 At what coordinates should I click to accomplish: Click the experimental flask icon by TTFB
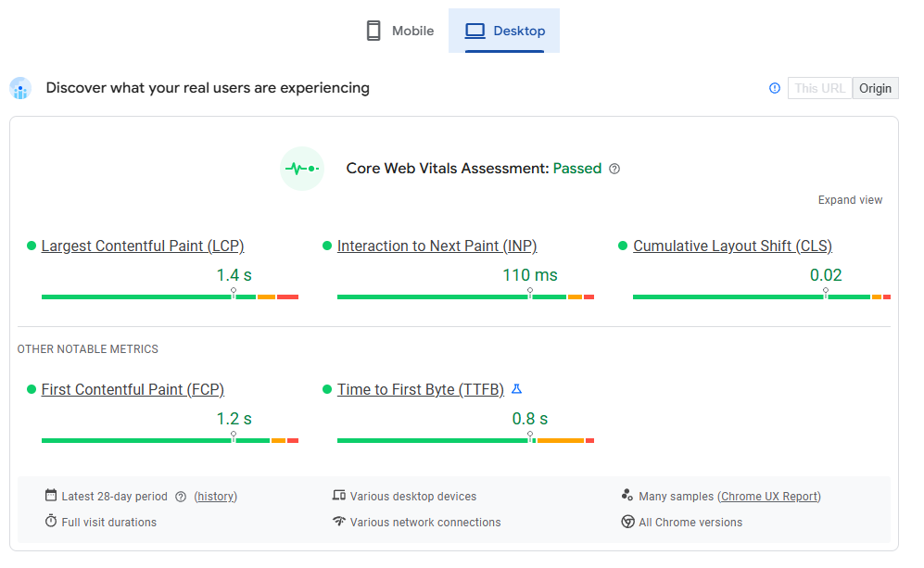pyautogui.click(x=517, y=389)
